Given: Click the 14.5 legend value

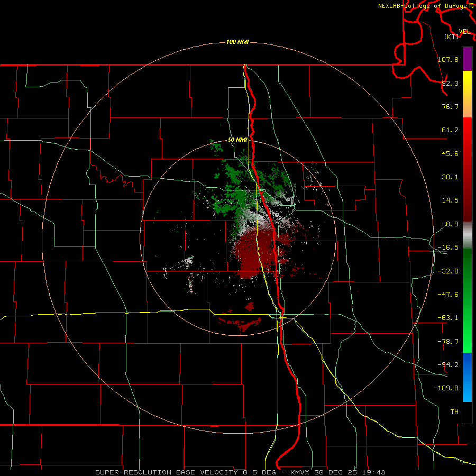Looking at the screenshot, I should tap(450, 200).
